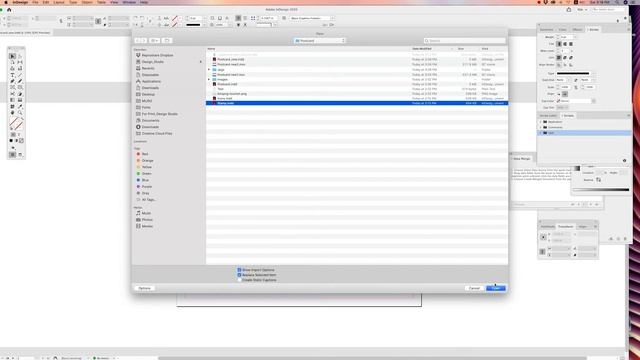Viewport: 640px width, 360px height.
Task: Switch toolbox to Normal view mode
Action: point(13,155)
